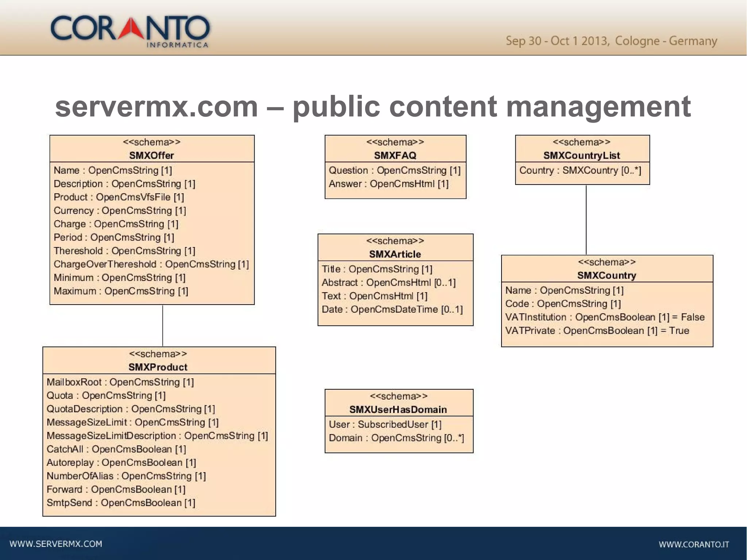Click the <<schema>> stereotype above SMXUserHasDomain
The width and height of the screenshot is (747, 560).
tap(399, 396)
